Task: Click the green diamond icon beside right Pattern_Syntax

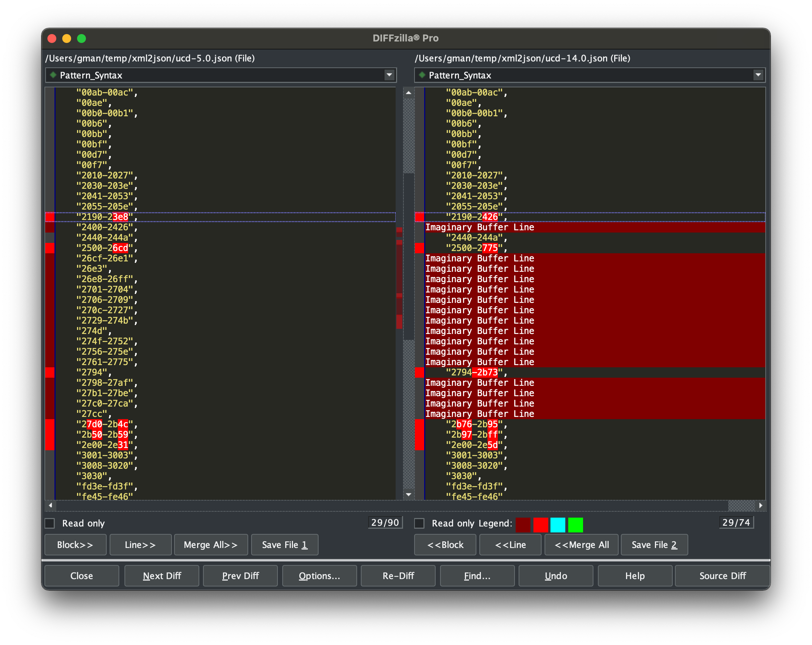Action: [x=422, y=75]
